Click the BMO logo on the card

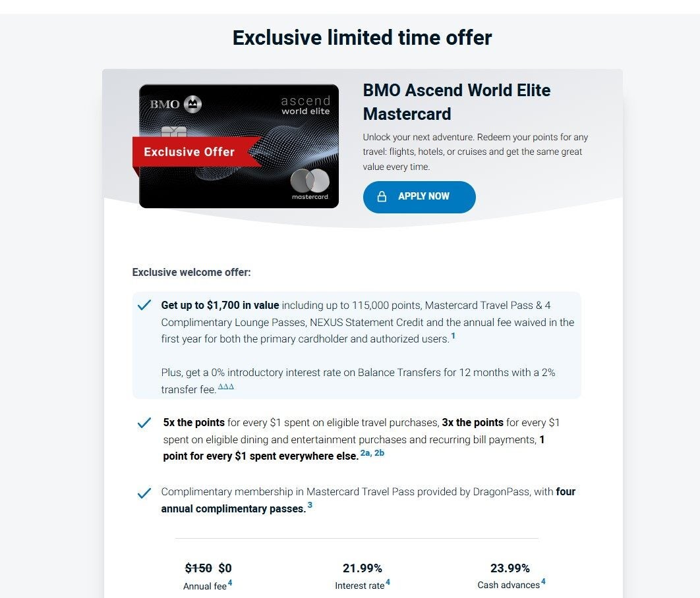pos(175,104)
